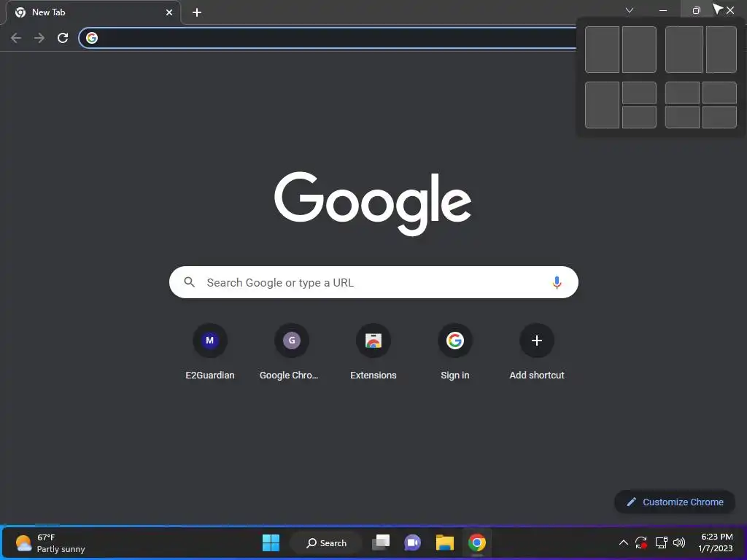Click the Google logo
This screenshot has height=560, width=747.
click(x=373, y=203)
